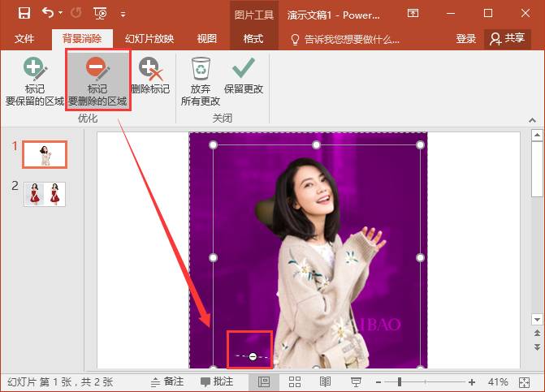Click the 共享 share button
545x392 pixels.
click(507, 38)
